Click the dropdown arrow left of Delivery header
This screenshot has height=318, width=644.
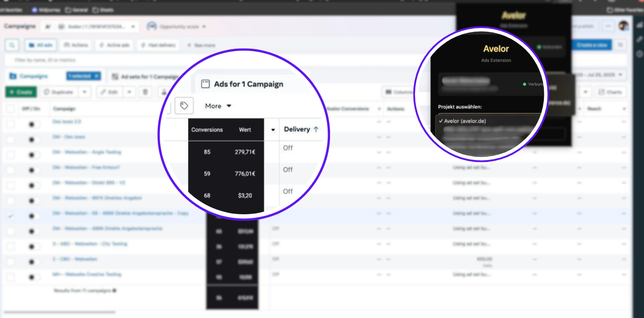click(x=273, y=130)
